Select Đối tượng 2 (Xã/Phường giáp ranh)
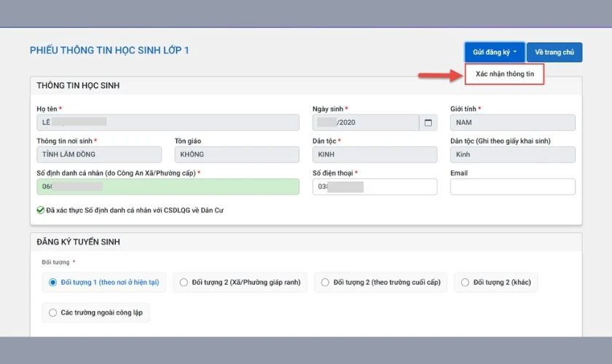The height and width of the screenshot is (364, 612). pos(240,282)
